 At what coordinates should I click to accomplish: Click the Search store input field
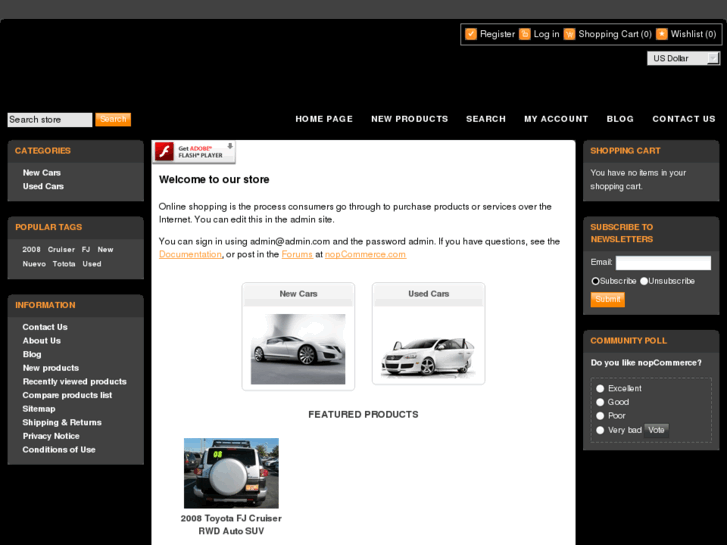point(50,120)
